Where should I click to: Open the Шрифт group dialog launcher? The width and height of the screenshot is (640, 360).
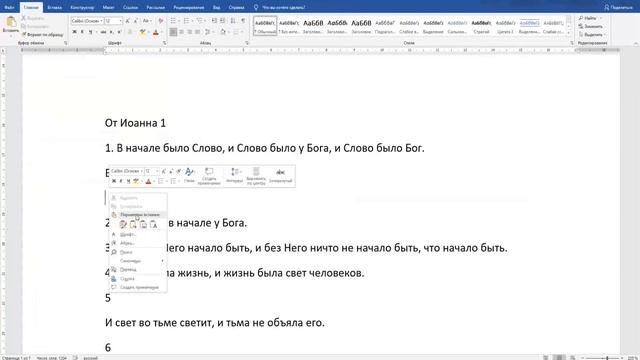pos(164,43)
